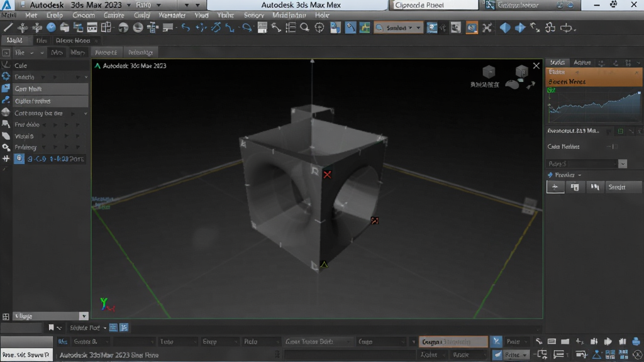644x362 pixels.
Task: Click the pin icon button in the right panel
Action: tap(555, 187)
